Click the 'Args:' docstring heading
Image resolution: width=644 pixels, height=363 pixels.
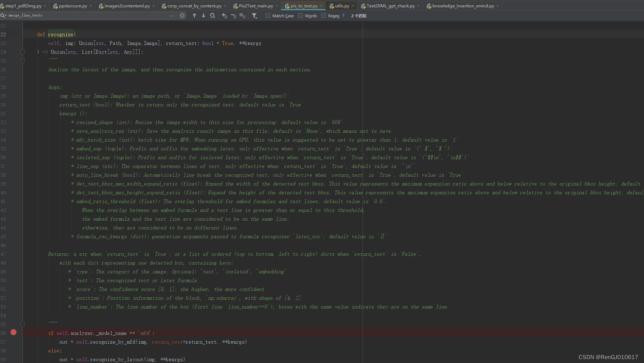(55, 87)
